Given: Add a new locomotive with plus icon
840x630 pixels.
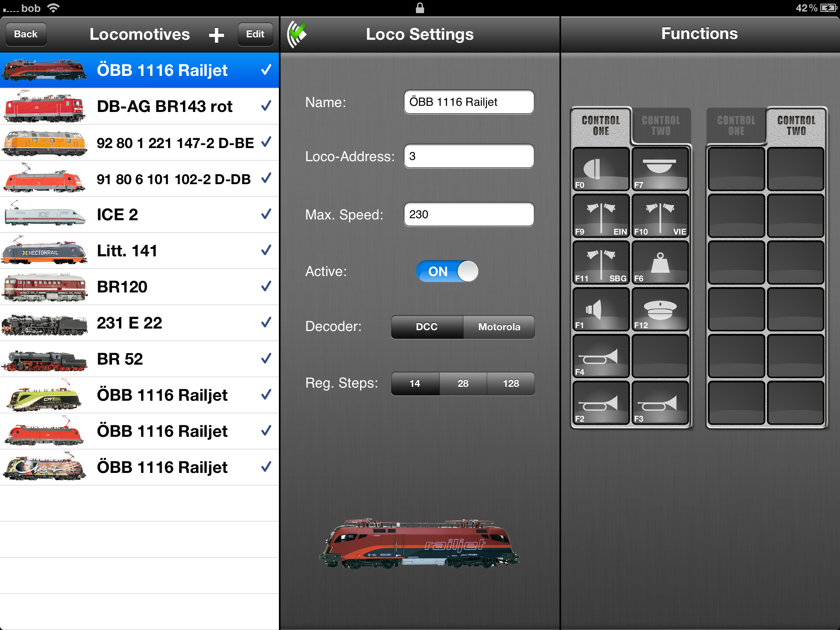Looking at the screenshot, I should [216, 35].
